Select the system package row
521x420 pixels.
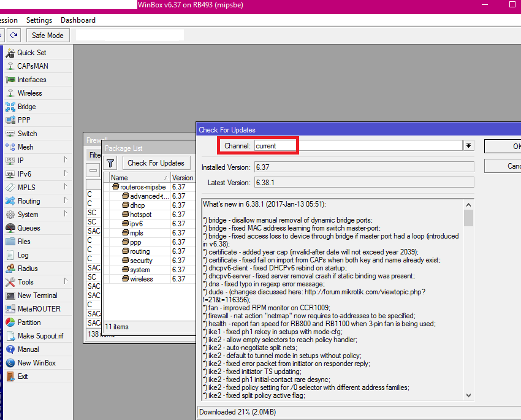click(149, 270)
